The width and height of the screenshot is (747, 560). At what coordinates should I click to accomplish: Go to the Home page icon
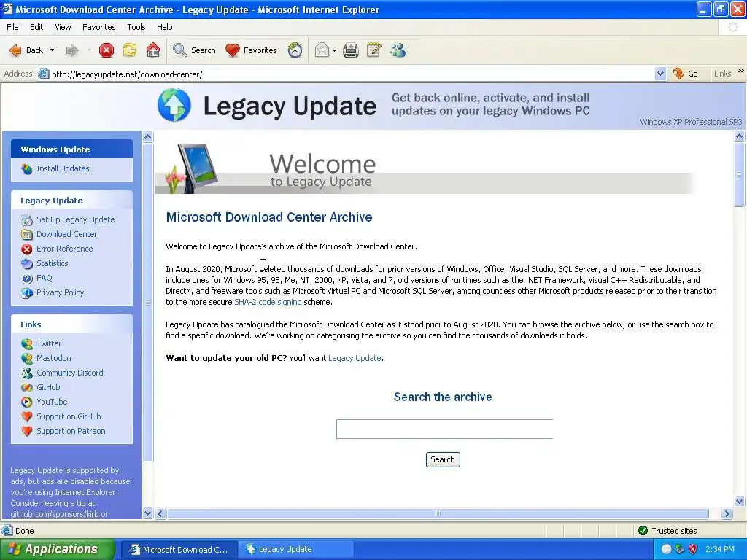pyautogui.click(x=153, y=50)
